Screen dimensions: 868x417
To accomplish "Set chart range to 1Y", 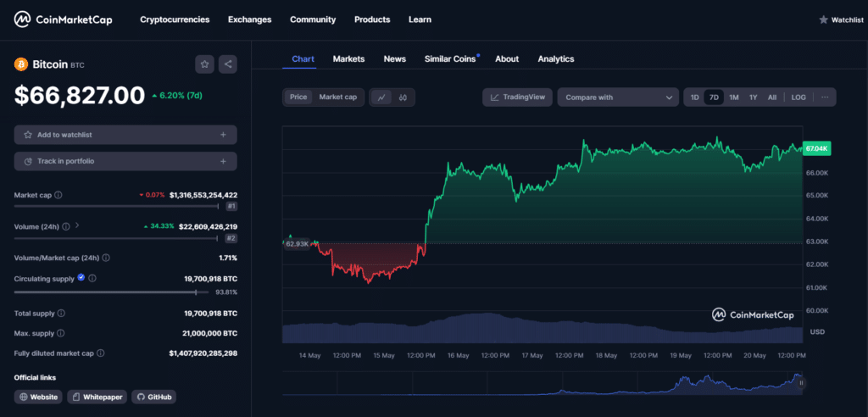I will pyautogui.click(x=753, y=97).
